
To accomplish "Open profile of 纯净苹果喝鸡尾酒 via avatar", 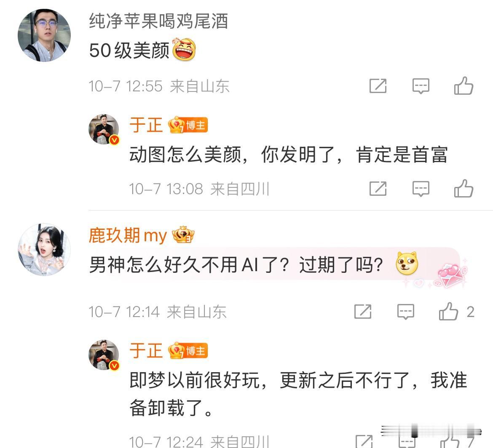I will pyautogui.click(x=44, y=35).
